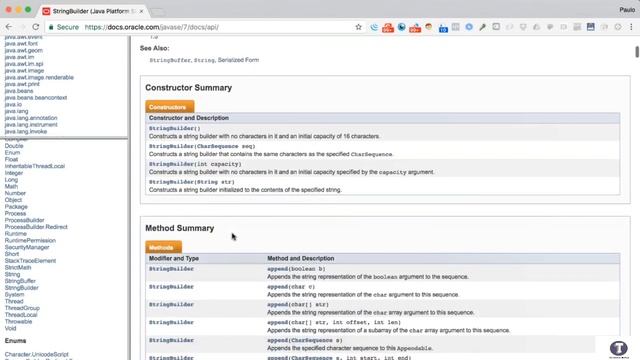This screenshot has width=640, height=360.
Task: Click the blue 'io' extension icon
Action: tap(443, 28)
